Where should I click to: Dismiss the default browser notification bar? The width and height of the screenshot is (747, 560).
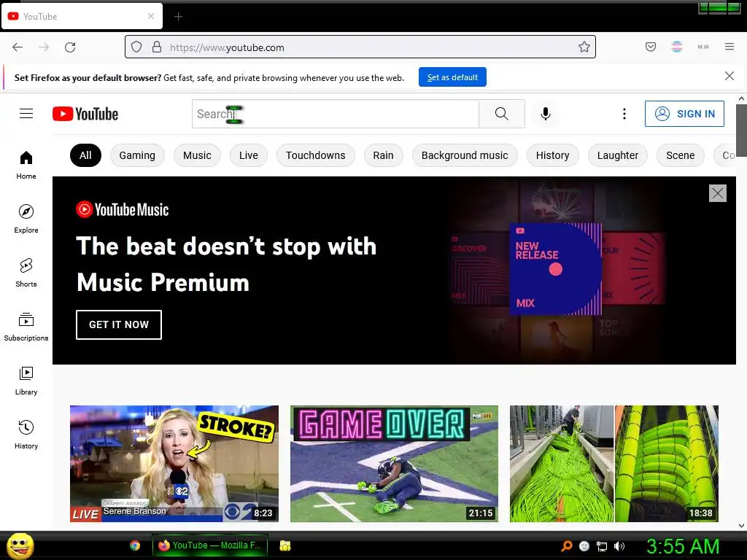coord(729,76)
